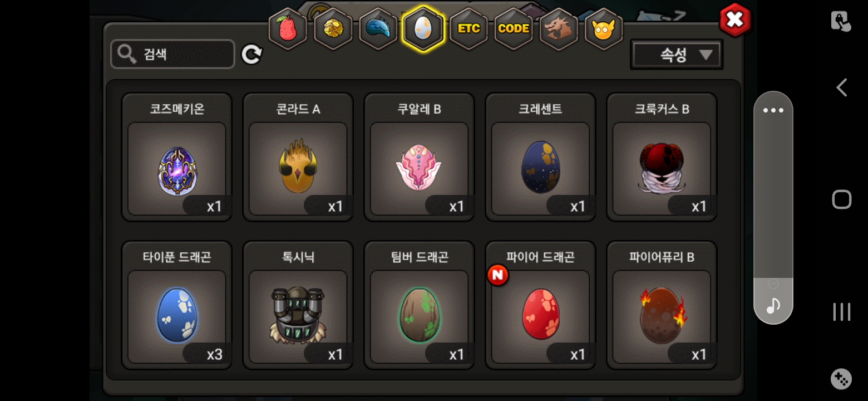Choose the 타이푼 드래곤 blue egg

click(177, 305)
